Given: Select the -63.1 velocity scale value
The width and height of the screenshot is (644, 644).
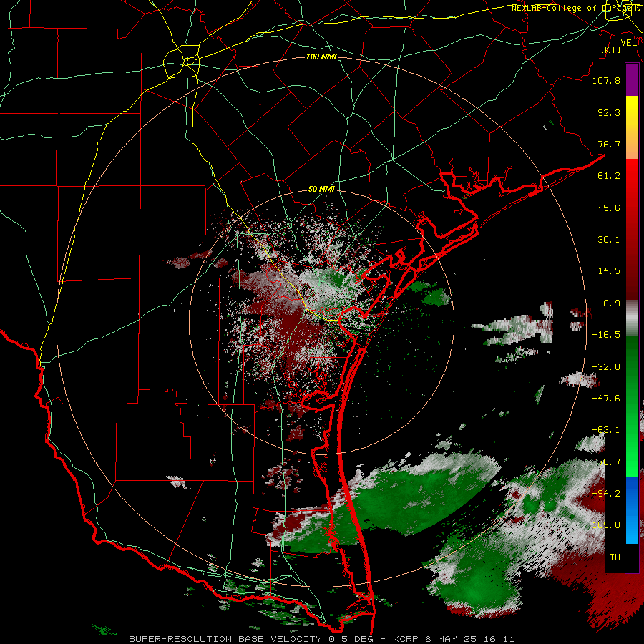Looking at the screenshot, I should point(606,430).
